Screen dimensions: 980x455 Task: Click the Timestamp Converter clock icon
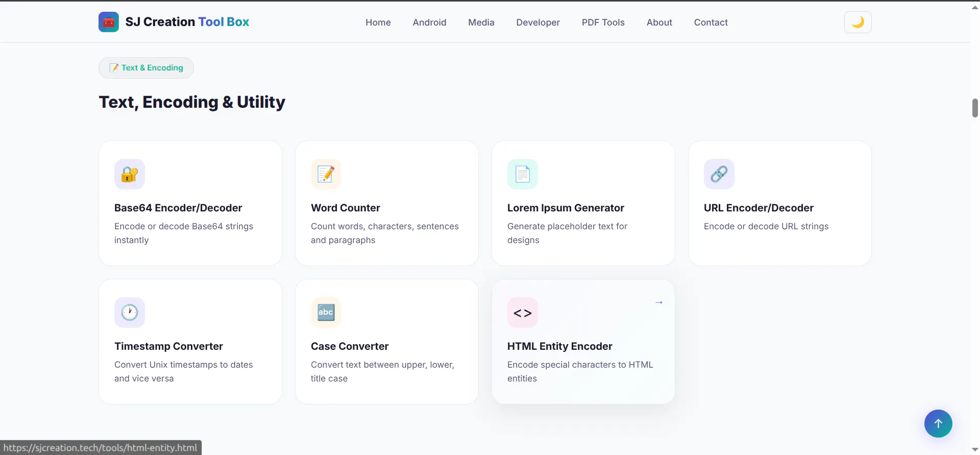click(x=130, y=313)
